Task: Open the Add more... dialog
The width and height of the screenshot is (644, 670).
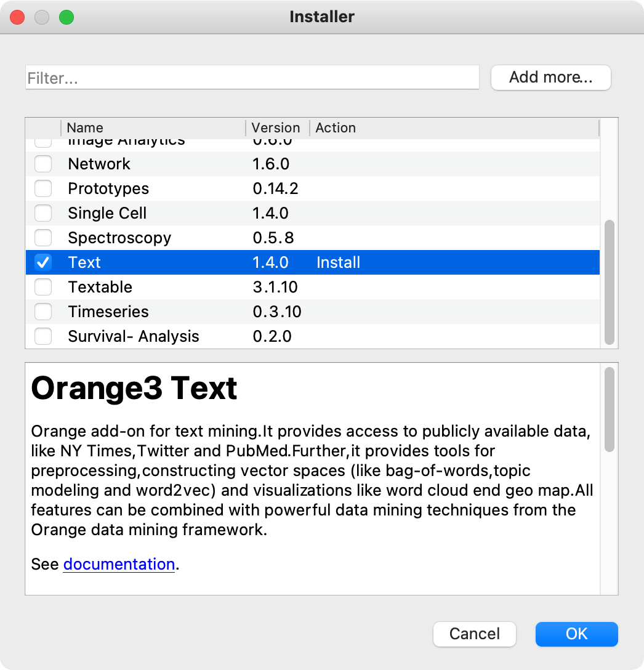Action: 551,78
